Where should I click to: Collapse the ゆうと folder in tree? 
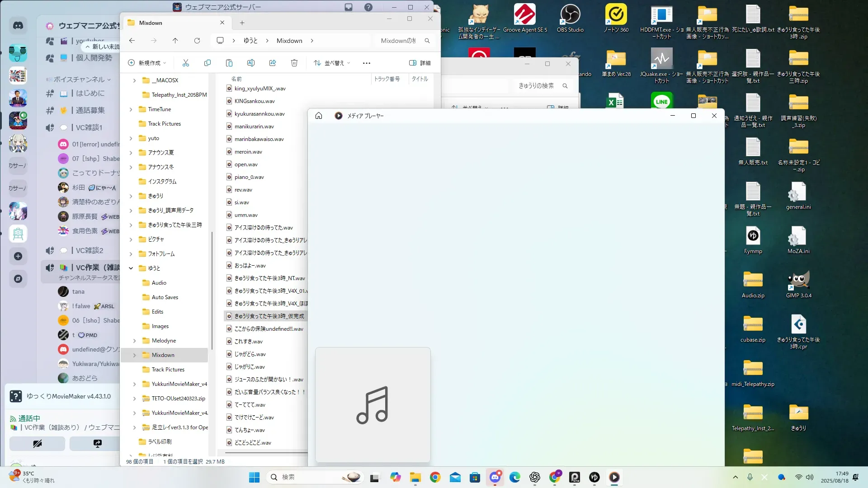131,268
